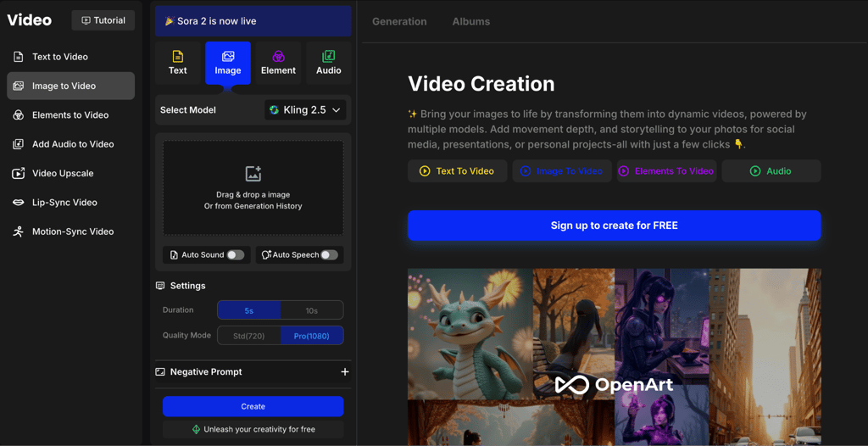868x446 pixels.
Task: Click Unleash your creativity for free
Action: click(x=253, y=429)
